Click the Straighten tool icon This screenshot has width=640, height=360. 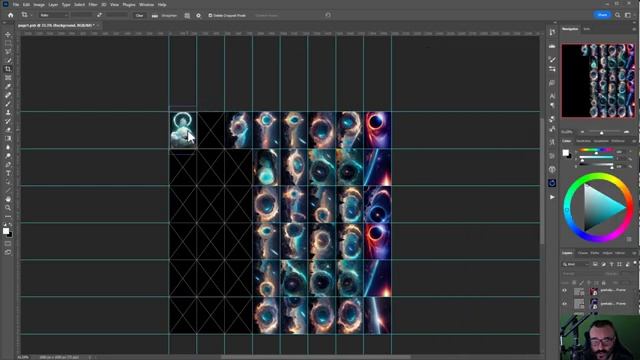(x=155, y=16)
